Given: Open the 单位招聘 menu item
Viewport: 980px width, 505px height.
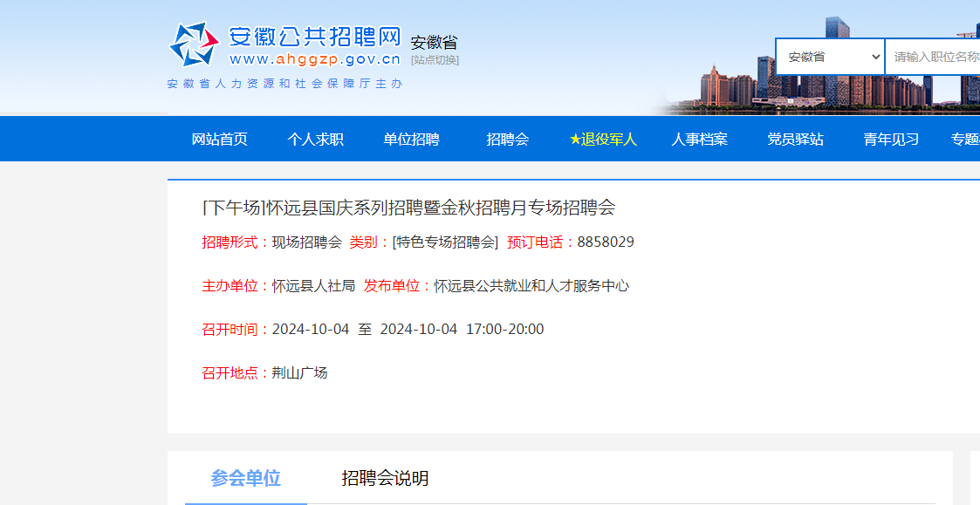Looking at the screenshot, I should pos(411,140).
